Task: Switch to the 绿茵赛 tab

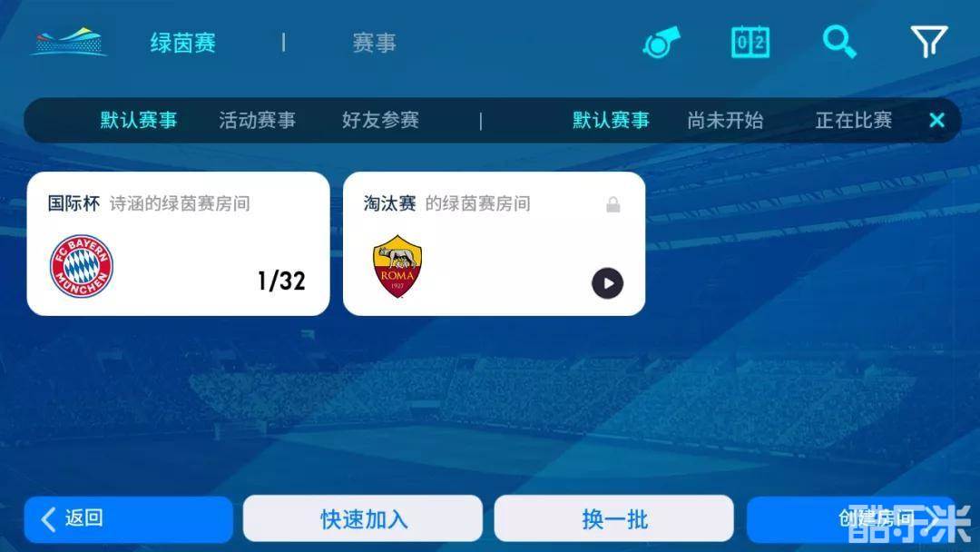Action: coord(182,43)
